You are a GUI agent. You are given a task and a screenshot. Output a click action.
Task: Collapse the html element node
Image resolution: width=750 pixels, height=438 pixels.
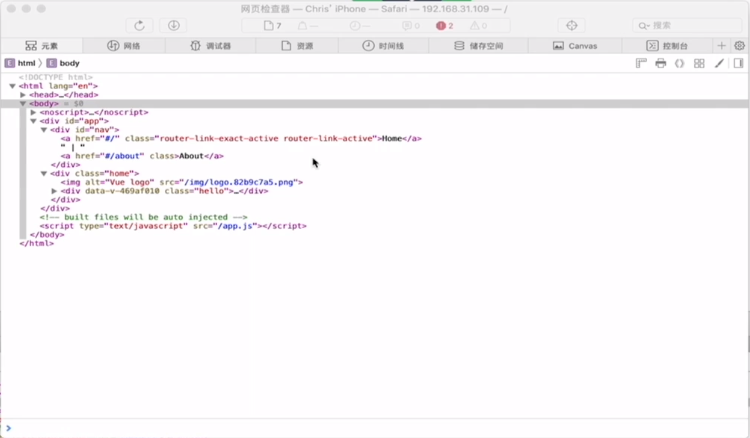tap(12, 86)
